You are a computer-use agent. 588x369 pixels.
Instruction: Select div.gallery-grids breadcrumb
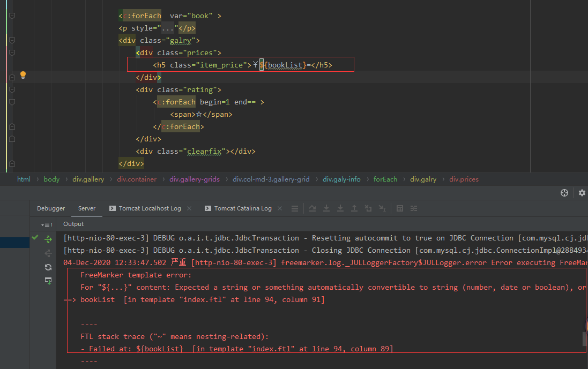coord(194,179)
